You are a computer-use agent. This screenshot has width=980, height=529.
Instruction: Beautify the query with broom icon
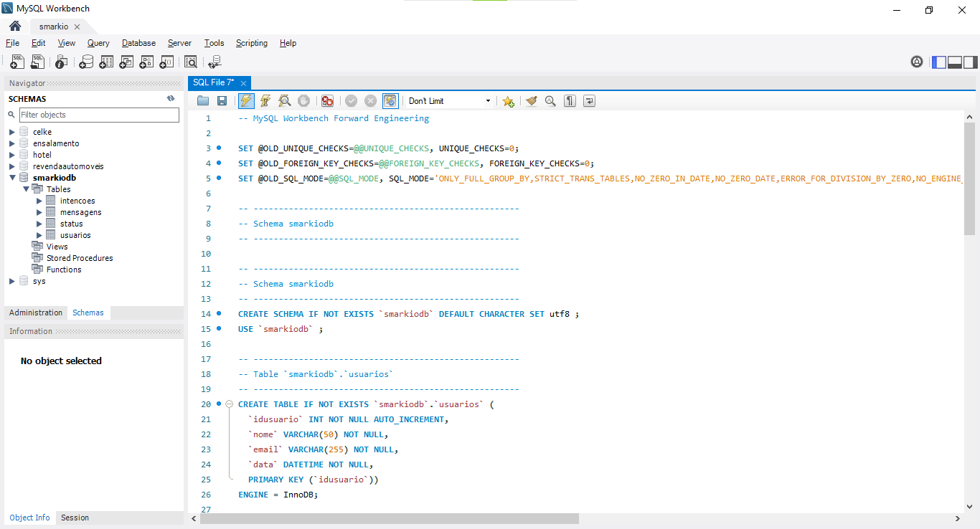point(532,101)
